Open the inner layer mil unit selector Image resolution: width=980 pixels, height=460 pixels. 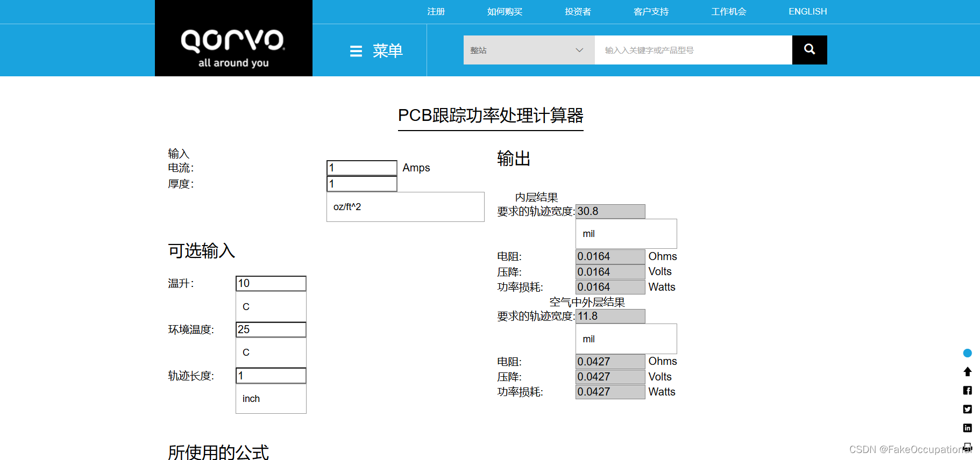pyautogui.click(x=626, y=234)
